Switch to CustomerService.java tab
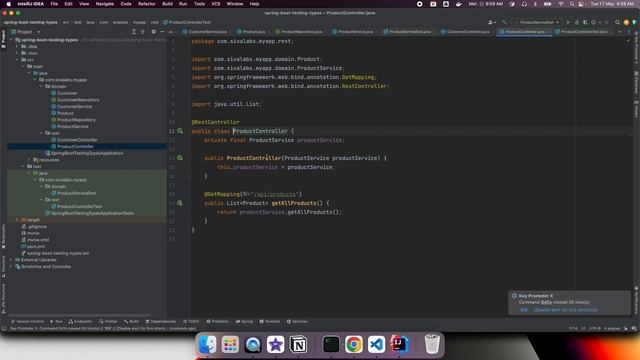The image size is (640, 360). (x=205, y=32)
